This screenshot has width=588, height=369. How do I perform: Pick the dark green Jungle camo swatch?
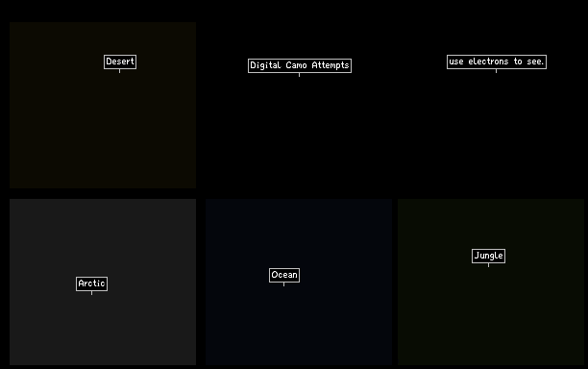(491, 282)
